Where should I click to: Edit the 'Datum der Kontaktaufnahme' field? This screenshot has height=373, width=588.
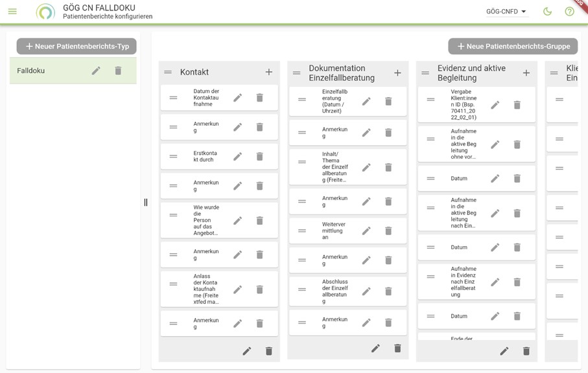(x=237, y=98)
